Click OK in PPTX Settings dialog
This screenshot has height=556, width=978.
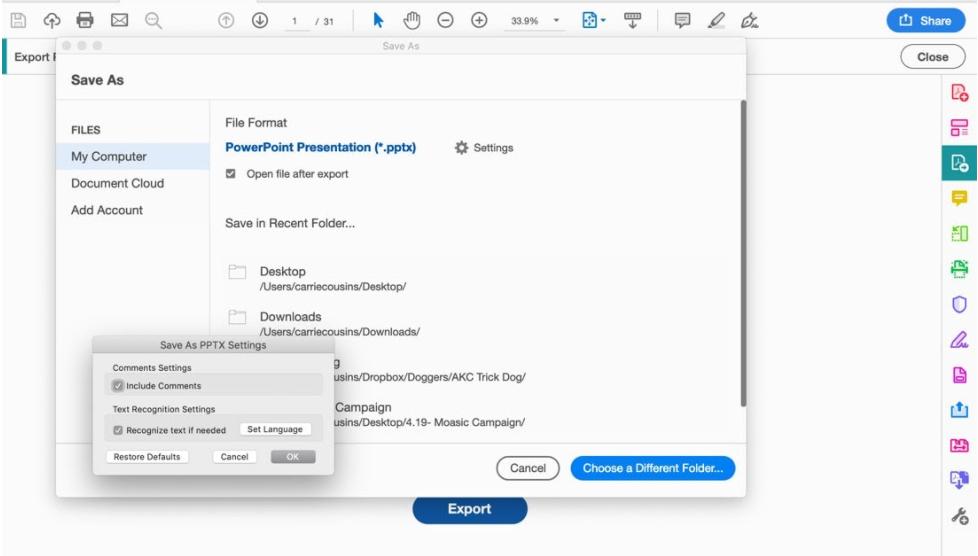(293, 457)
